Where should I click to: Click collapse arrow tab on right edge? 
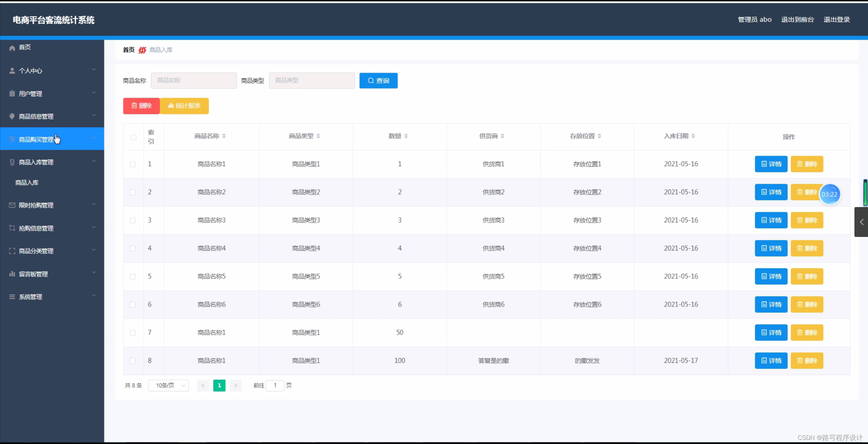pos(861,222)
